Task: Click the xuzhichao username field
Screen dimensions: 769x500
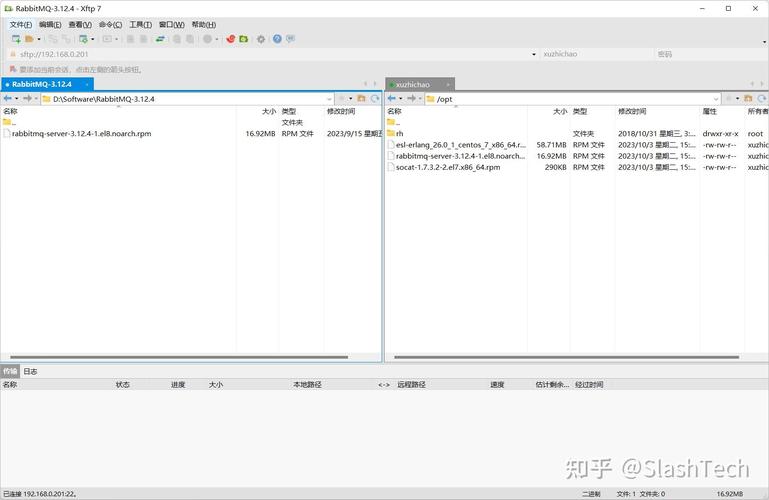Action: tap(596, 54)
